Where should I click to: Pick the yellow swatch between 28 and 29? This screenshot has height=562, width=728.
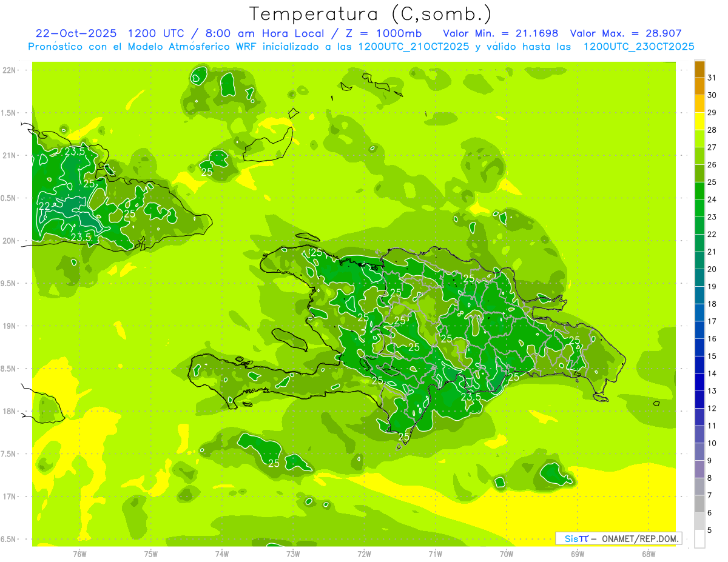pos(699,121)
